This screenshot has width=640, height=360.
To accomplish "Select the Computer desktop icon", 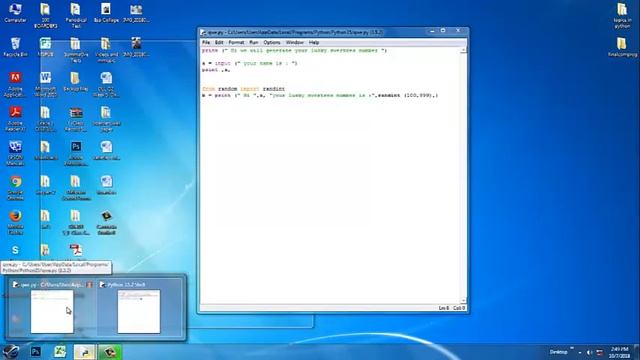I will click(15, 13).
